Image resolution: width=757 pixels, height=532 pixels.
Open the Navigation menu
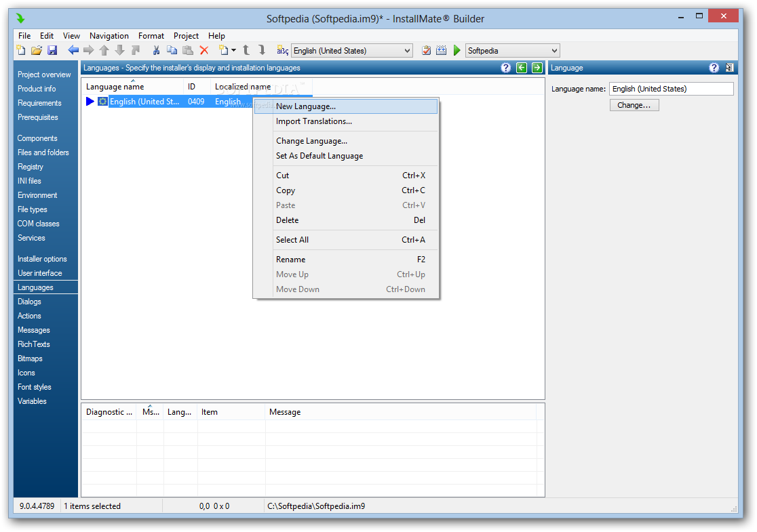click(x=109, y=36)
